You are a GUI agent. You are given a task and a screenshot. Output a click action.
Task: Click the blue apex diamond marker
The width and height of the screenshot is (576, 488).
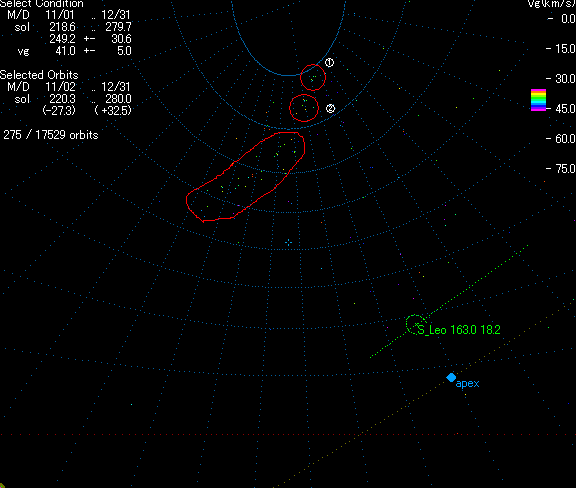tap(451, 377)
